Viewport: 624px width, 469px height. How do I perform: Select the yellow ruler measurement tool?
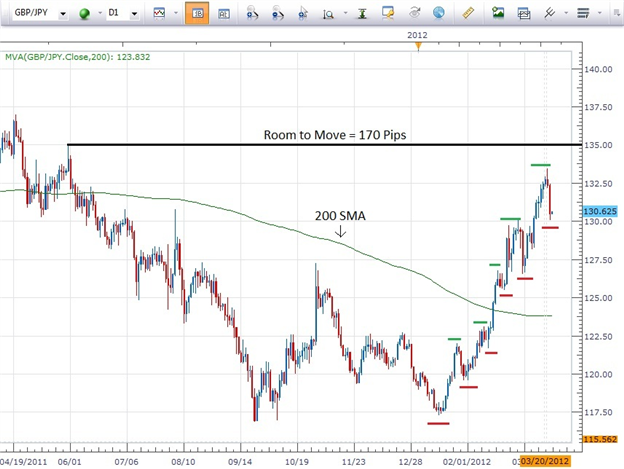click(x=468, y=13)
